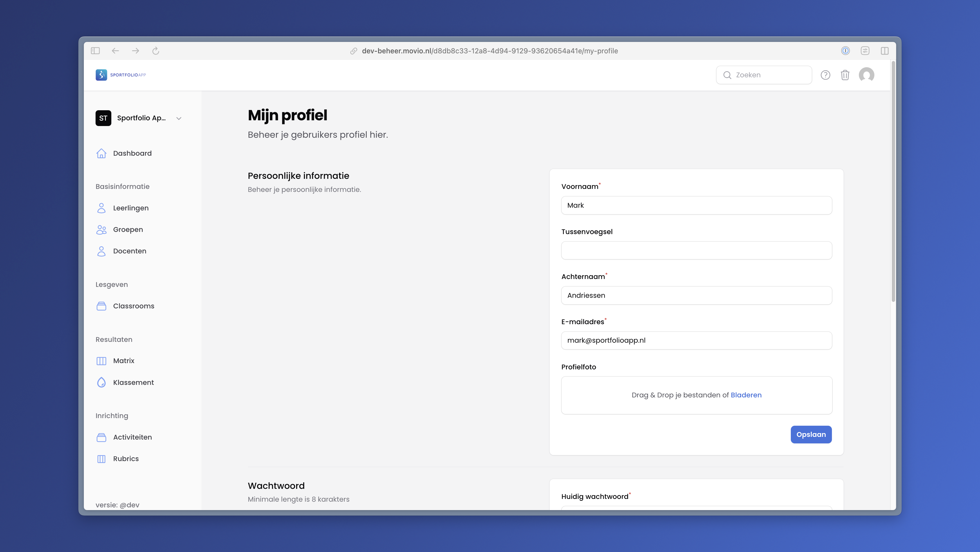The height and width of the screenshot is (552, 980).
Task: Click the 'Persoonlijke informatie' section title
Action: pos(298,176)
